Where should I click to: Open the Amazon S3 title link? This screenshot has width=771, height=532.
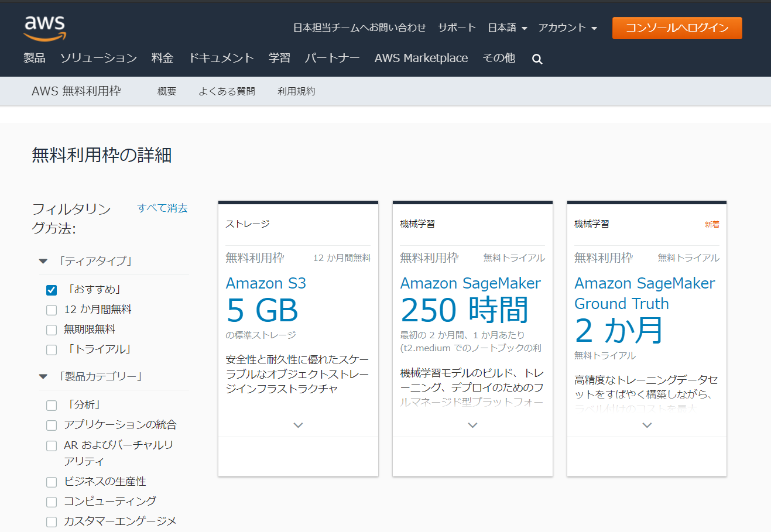(x=266, y=283)
